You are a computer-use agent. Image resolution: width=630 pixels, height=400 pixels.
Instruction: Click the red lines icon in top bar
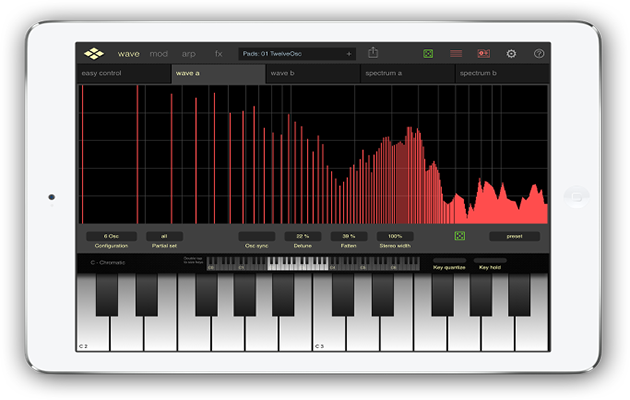[455, 53]
